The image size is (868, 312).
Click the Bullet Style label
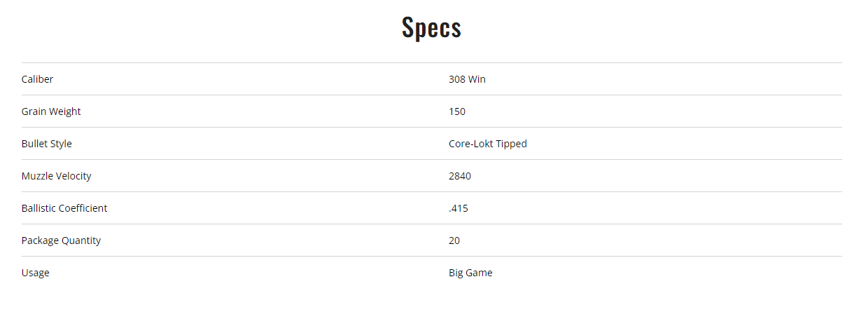pyautogui.click(x=47, y=144)
